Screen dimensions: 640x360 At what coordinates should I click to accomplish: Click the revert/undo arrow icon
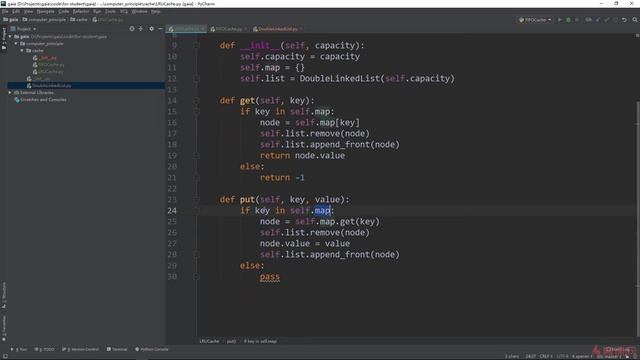[624, 20]
